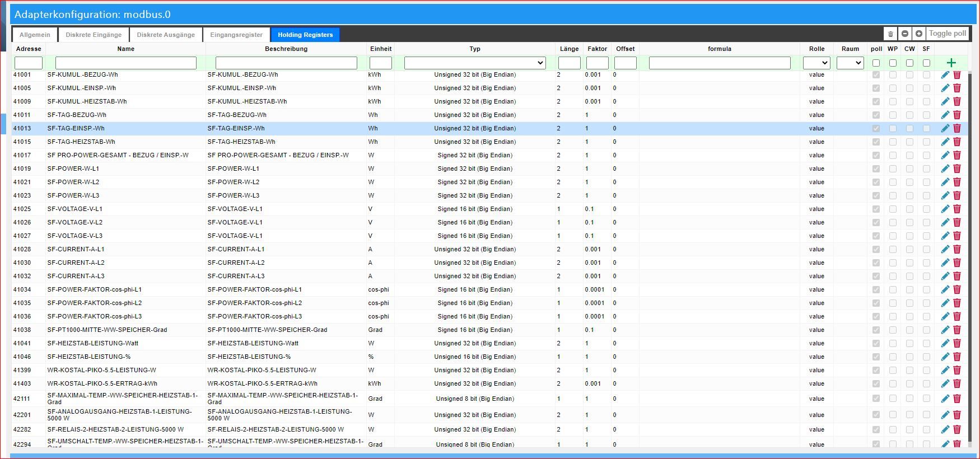Delete row 41046 SF-HEIZSTAB-LEISTUNG-%

(957, 357)
